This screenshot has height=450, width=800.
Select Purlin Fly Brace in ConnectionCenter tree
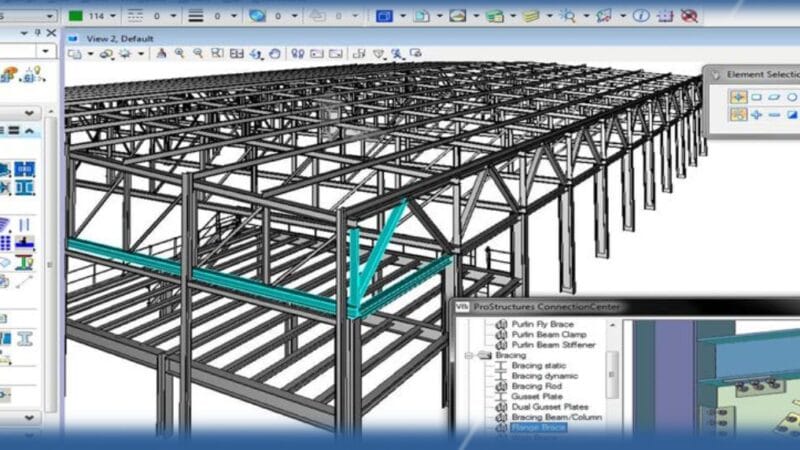click(542, 324)
